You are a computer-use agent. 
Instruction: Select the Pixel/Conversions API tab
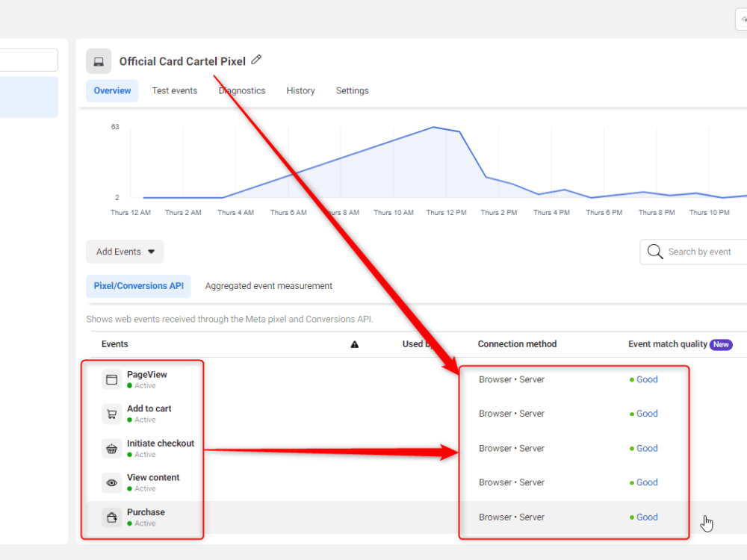(139, 286)
